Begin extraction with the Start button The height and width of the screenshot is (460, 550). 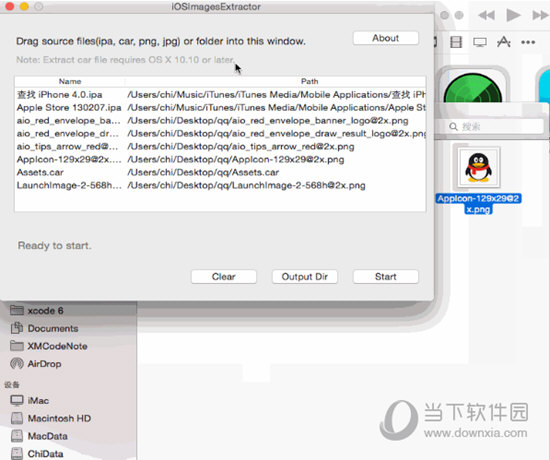(385, 276)
